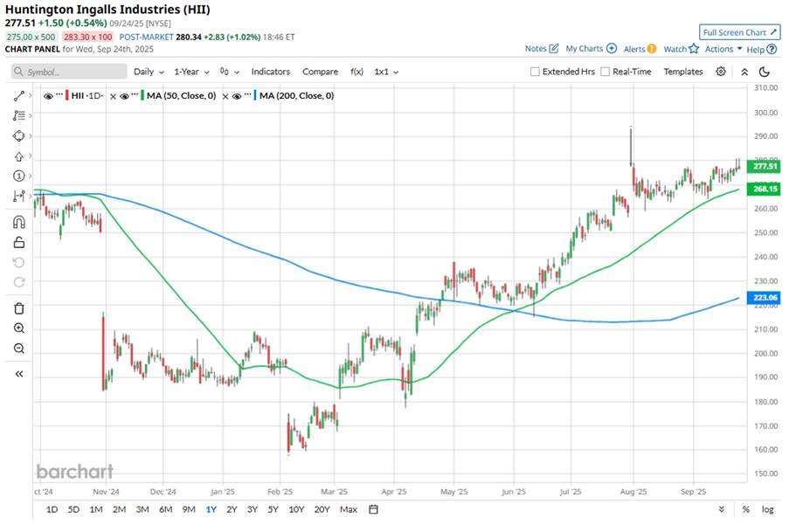
Task: Open the 1x1 grid layout dropdown
Action: pyautogui.click(x=386, y=72)
